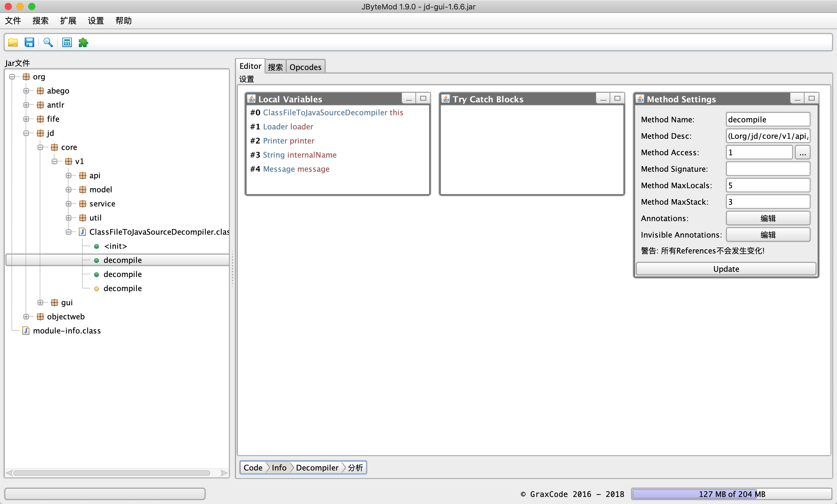The image size is (837, 504).
Task: Select the decompile method in tree
Action: point(123,260)
